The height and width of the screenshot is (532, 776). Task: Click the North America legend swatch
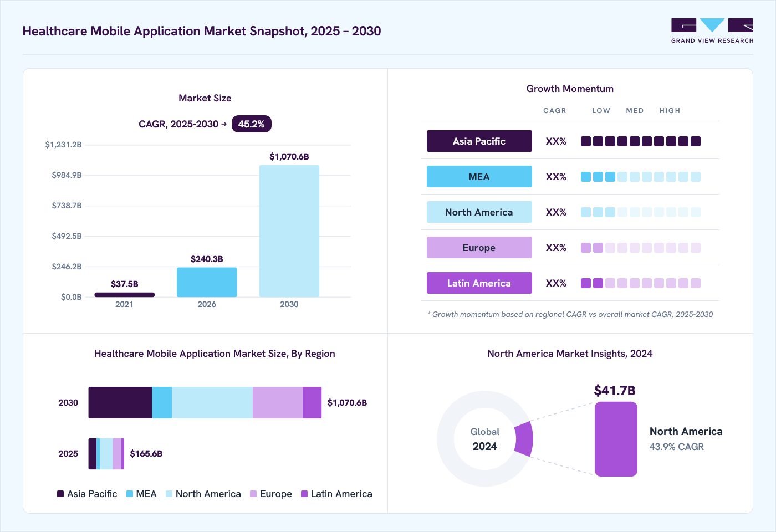(x=169, y=494)
